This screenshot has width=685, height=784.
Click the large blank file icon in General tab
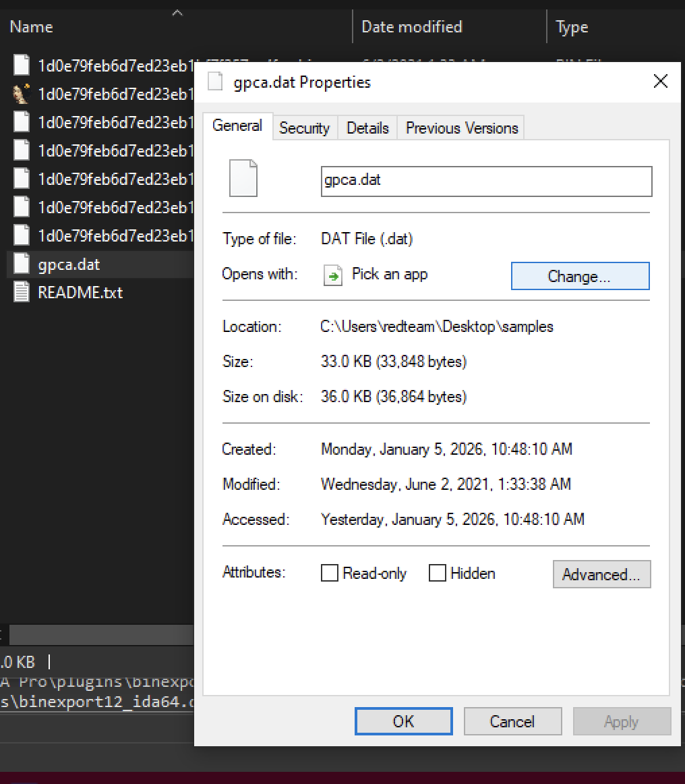tap(243, 178)
